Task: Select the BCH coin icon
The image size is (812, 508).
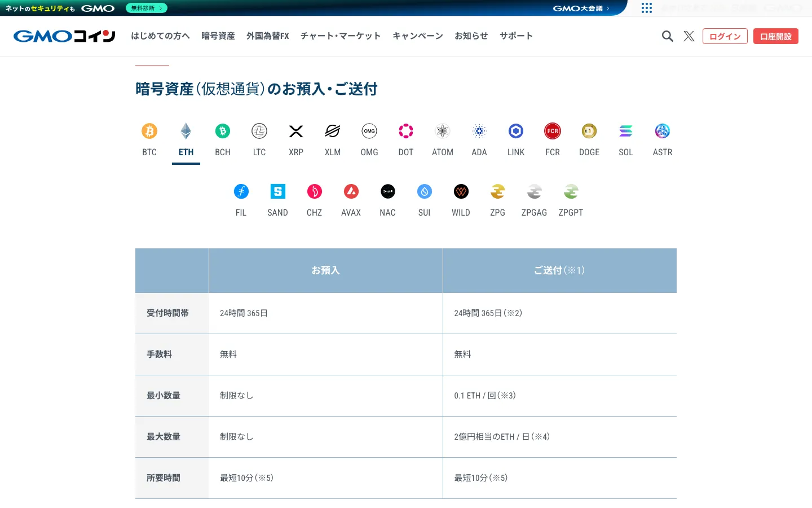Action: (223, 131)
